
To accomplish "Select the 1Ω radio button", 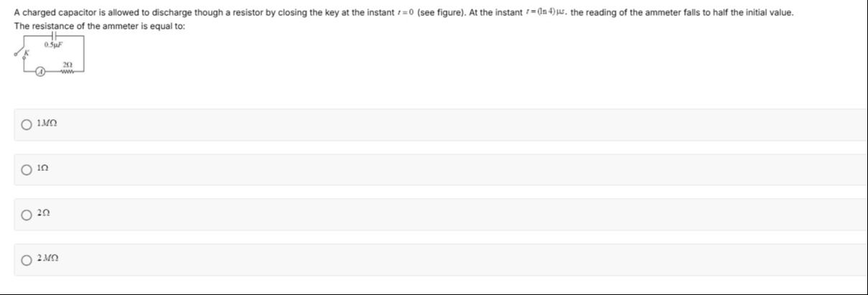I will (x=27, y=170).
